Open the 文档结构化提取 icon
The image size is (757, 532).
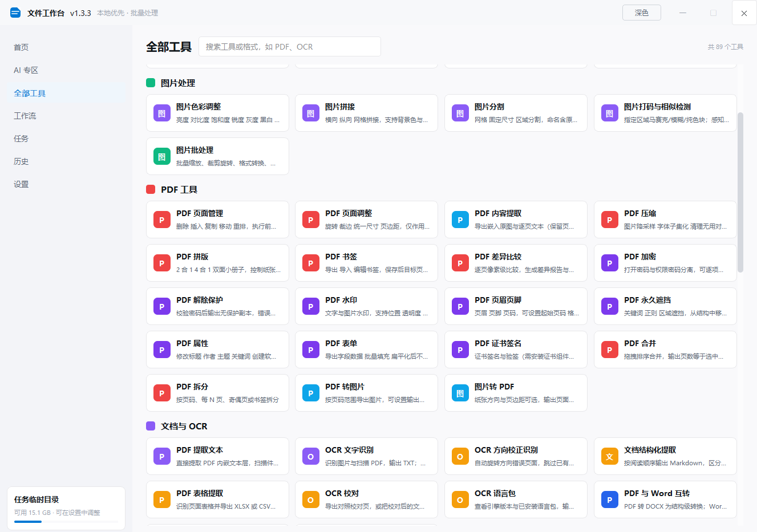[x=610, y=456]
